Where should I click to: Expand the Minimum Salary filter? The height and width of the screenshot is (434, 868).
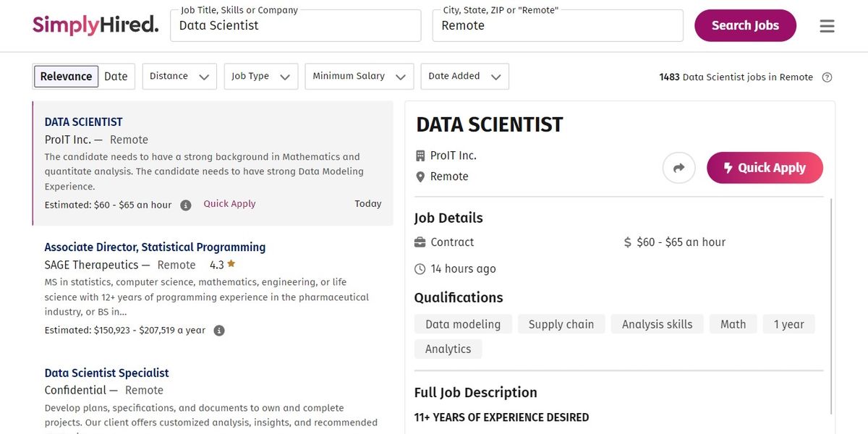359,77
